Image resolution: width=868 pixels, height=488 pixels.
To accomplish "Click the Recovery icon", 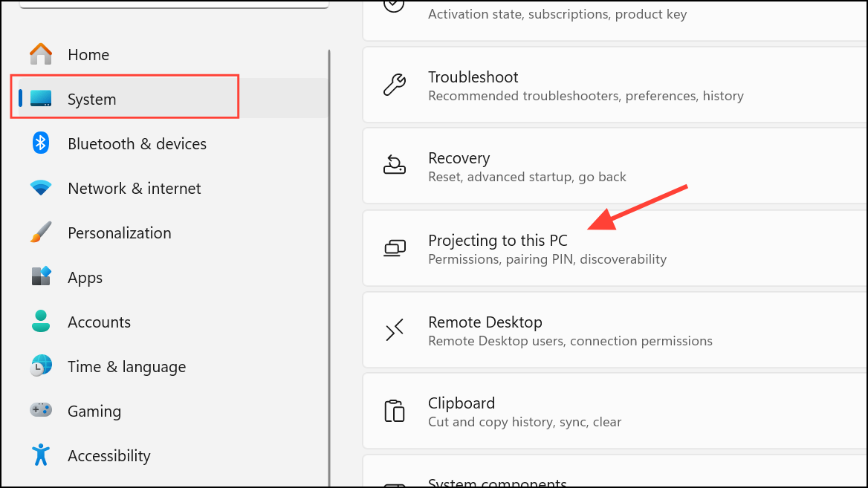I will pyautogui.click(x=395, y=166).
